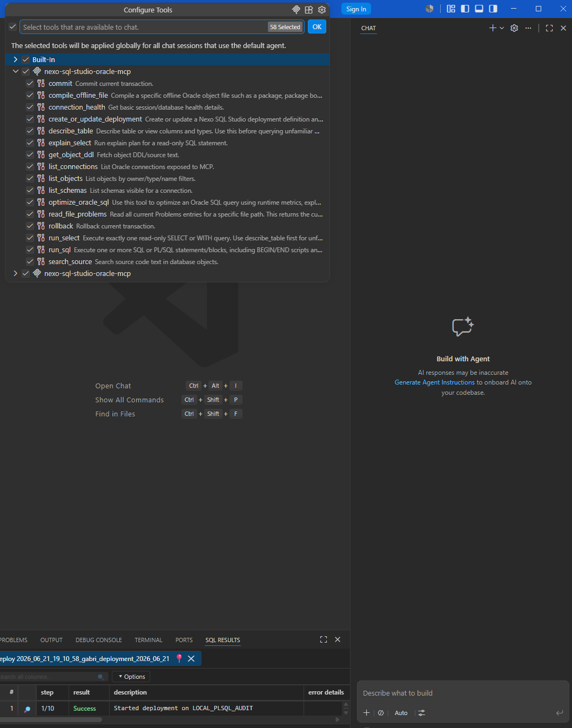Click the pin icon on the deploy results tab
The image size is (572, 728).
pos(179,658)
